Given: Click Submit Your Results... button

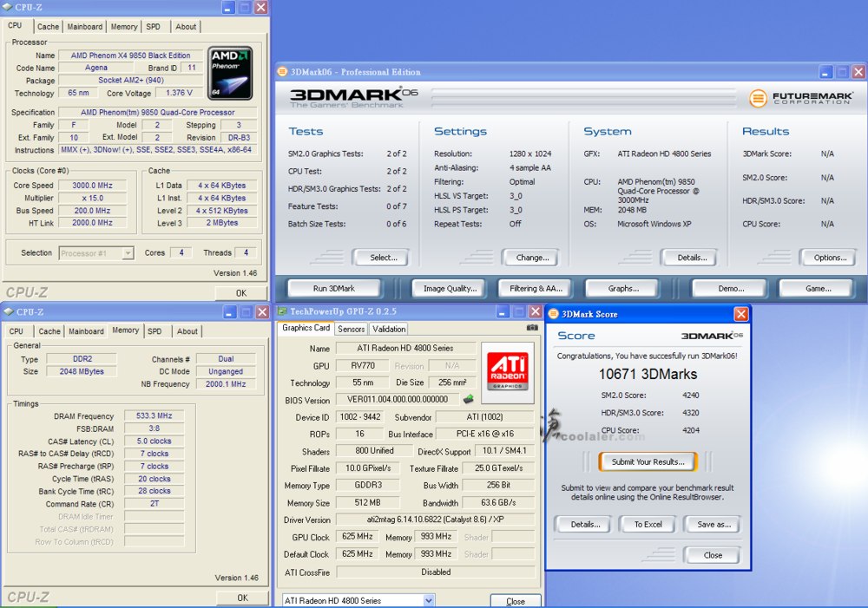Looking at the screenshot, I should (648, 461).
